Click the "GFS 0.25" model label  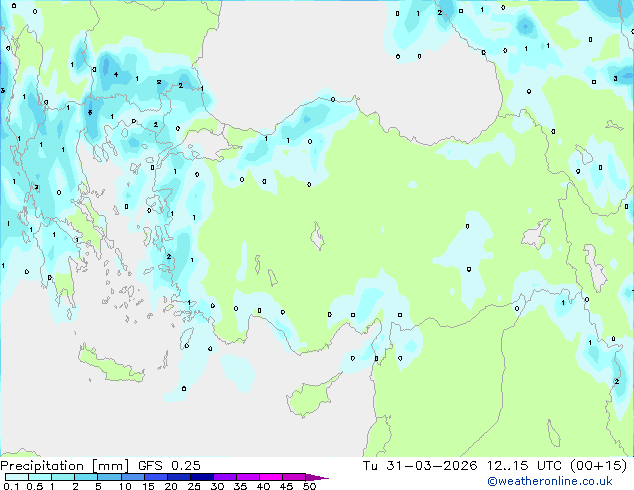(x=169, y=466)
